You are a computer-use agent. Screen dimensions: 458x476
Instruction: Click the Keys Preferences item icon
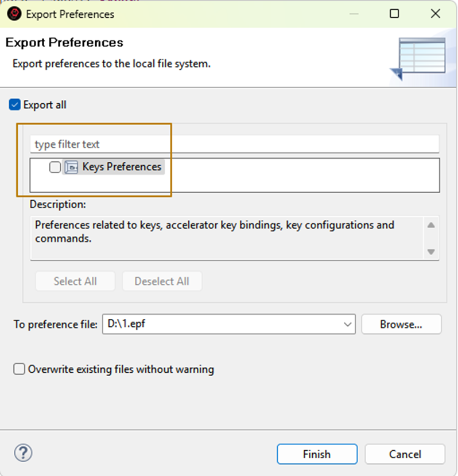71,167
